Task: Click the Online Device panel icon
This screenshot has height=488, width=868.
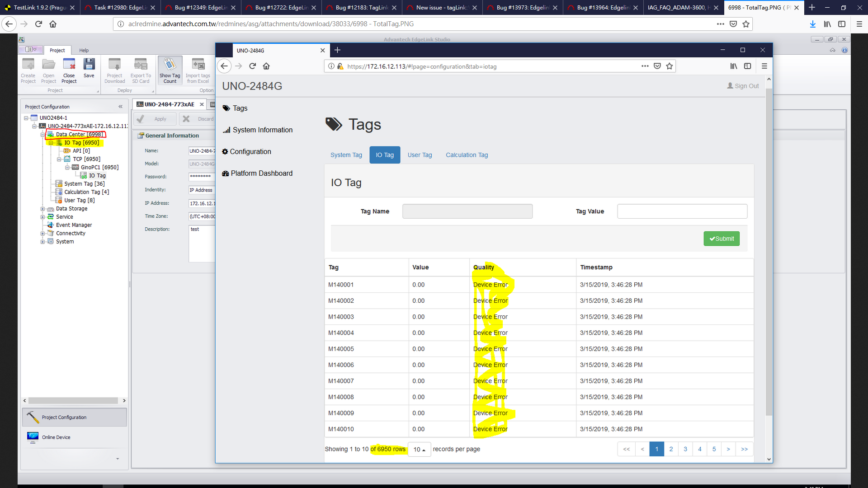Action: 33,437
